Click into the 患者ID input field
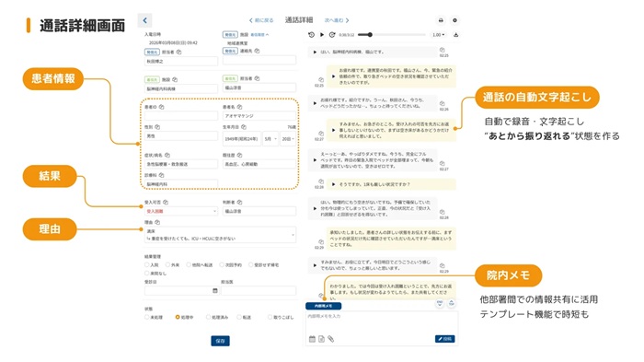This screenshot has width=644, height=362. [181, 115]
